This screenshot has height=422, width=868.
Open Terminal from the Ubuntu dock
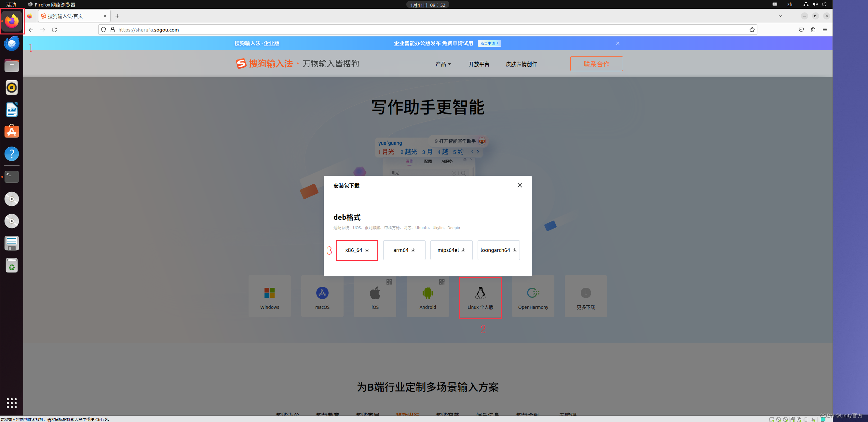(11, 177)
